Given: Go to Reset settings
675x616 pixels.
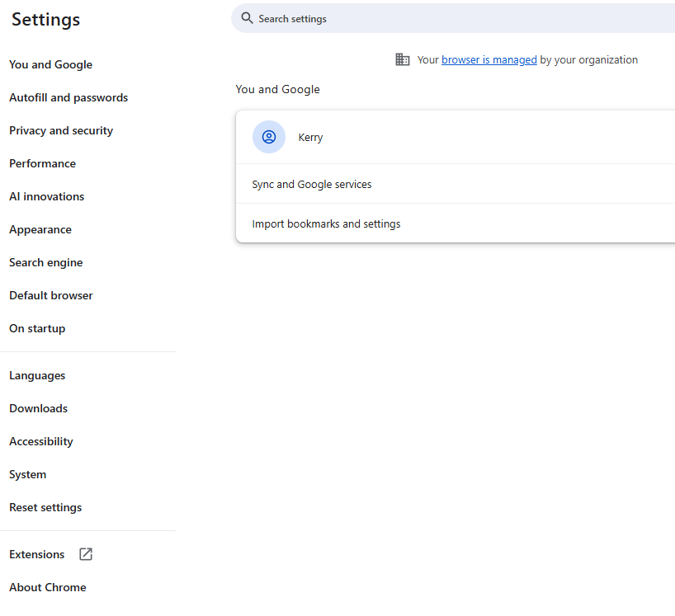Looking at the screenshot, I should click(45, 508).
